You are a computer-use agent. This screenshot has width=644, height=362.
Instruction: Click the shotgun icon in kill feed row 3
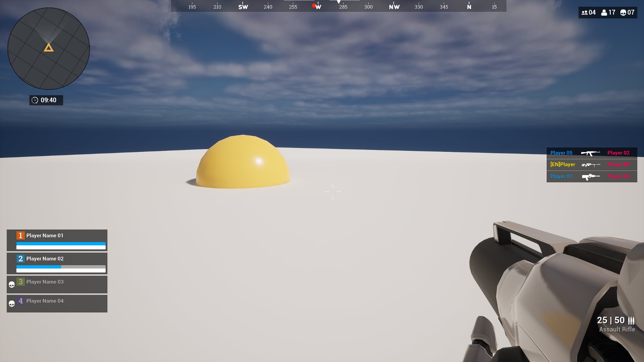click(x=590, y=176)
